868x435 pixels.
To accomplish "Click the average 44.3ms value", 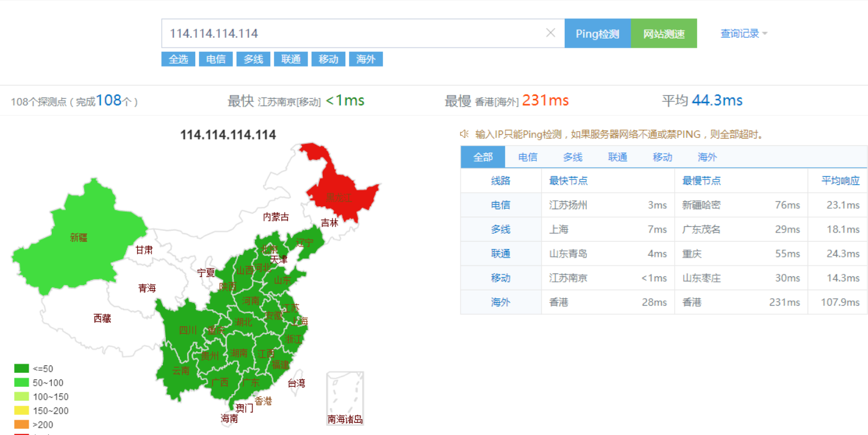I will (x=717, y=100).
